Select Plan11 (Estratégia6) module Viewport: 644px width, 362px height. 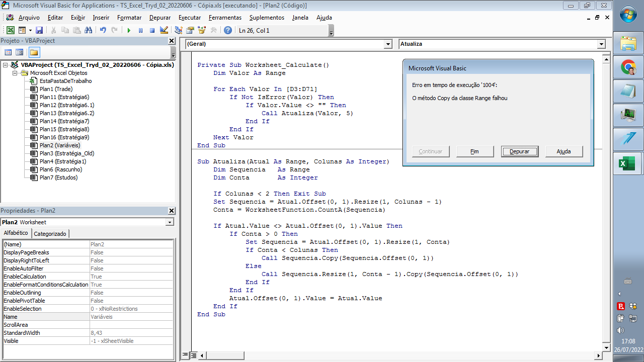(x=64, y=97)
